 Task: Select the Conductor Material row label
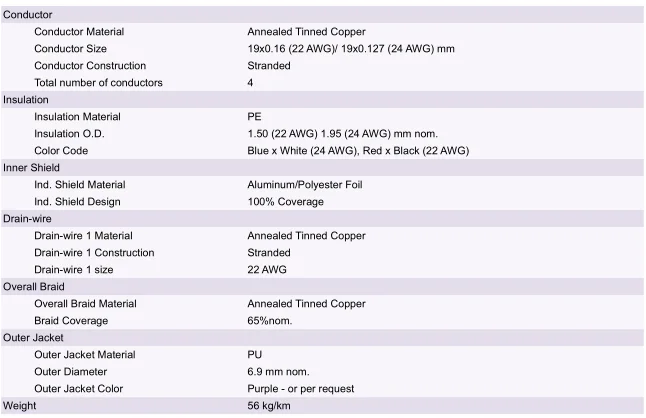click(79, 32)
